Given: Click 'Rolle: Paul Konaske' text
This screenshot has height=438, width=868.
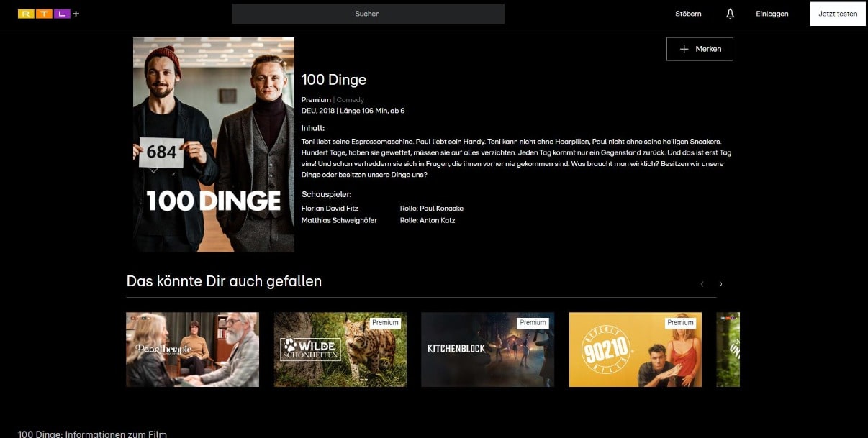Looking at the screenshot, I should (x=432, y=208).
